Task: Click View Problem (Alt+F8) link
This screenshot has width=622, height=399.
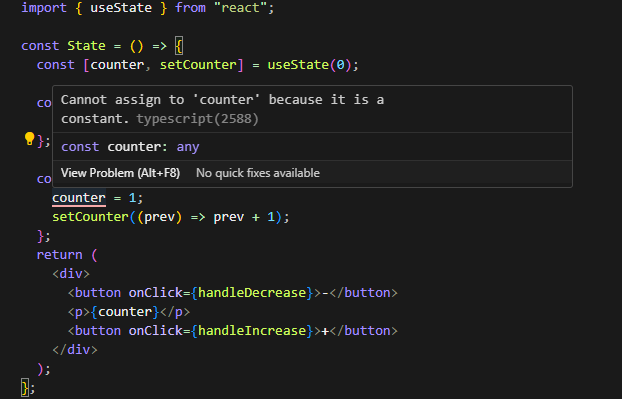Action: pyautogui.click(x=120, y=173)
